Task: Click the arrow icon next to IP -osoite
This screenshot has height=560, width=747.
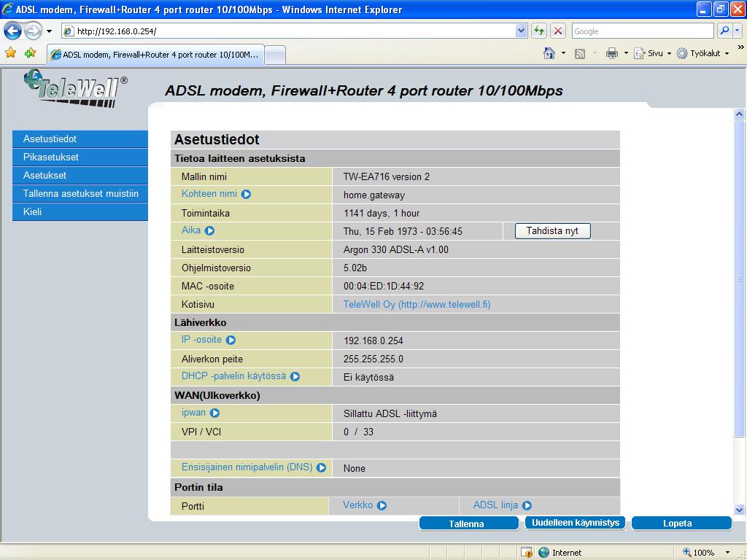Action: click(x=231, y=341)
